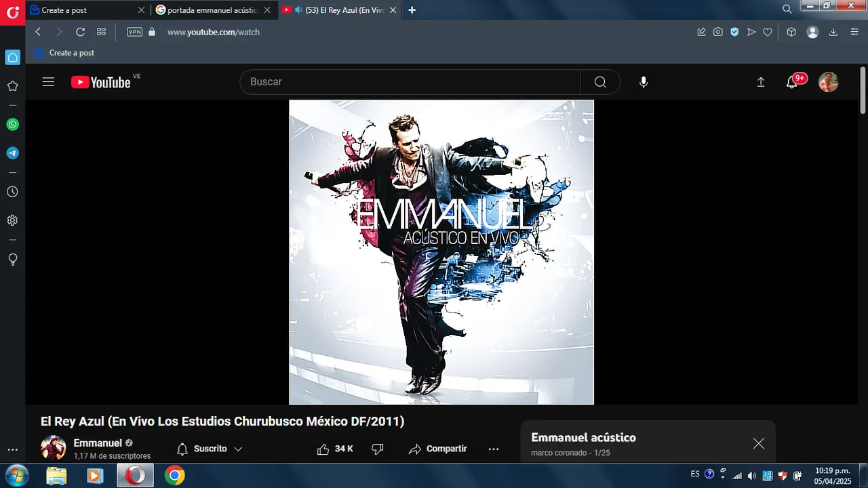Open YouTube account avatar menu
The width and height of the screenshot is (868, 488).
coord(829,82)
